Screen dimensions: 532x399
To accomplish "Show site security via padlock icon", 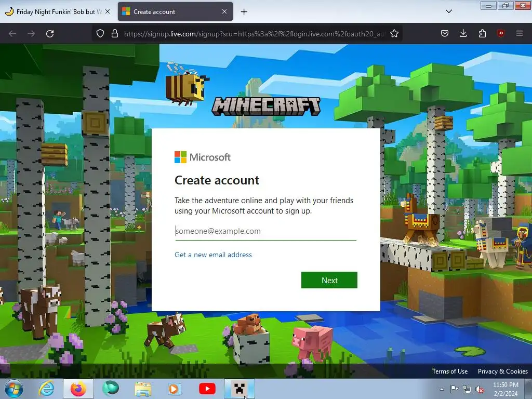I will click(115, 34).
